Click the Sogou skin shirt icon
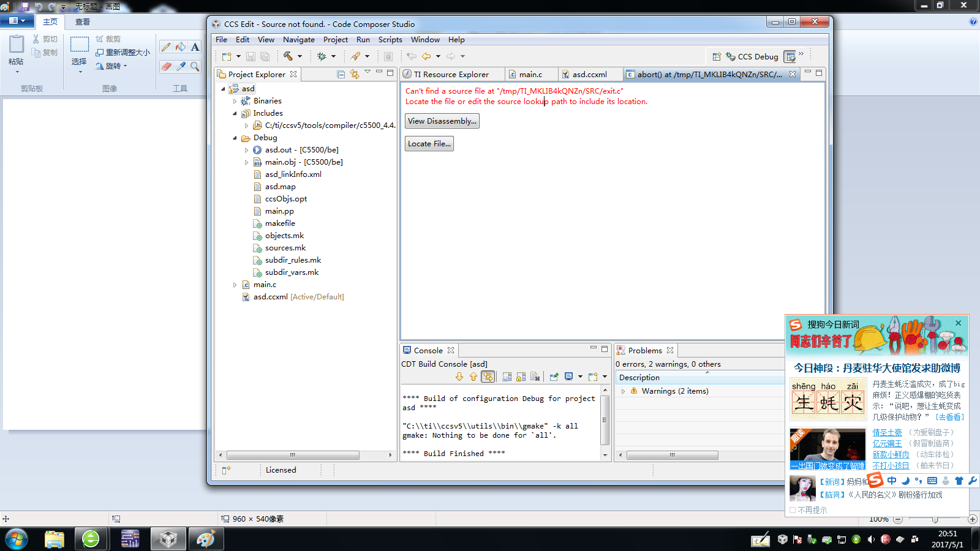The width and height of the screenshot is (980, 551). [959, 481]
